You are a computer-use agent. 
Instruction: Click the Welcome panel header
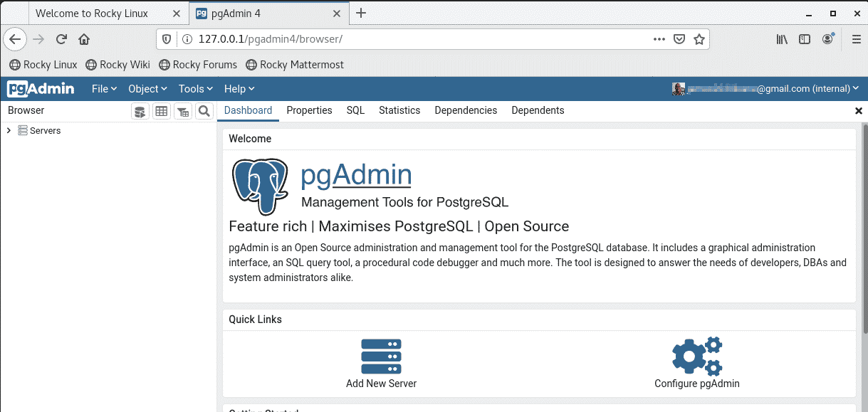539,139
